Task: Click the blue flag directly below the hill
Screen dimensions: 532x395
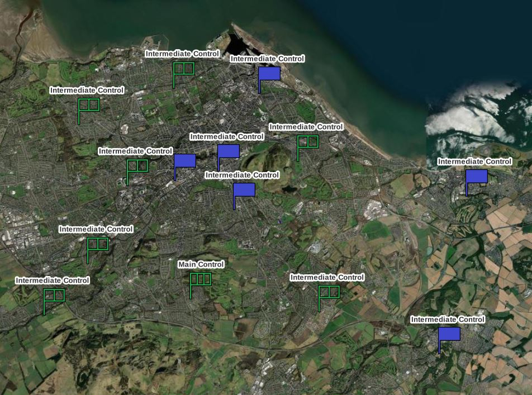Action: pyautogui.click(x=244, y=190)
